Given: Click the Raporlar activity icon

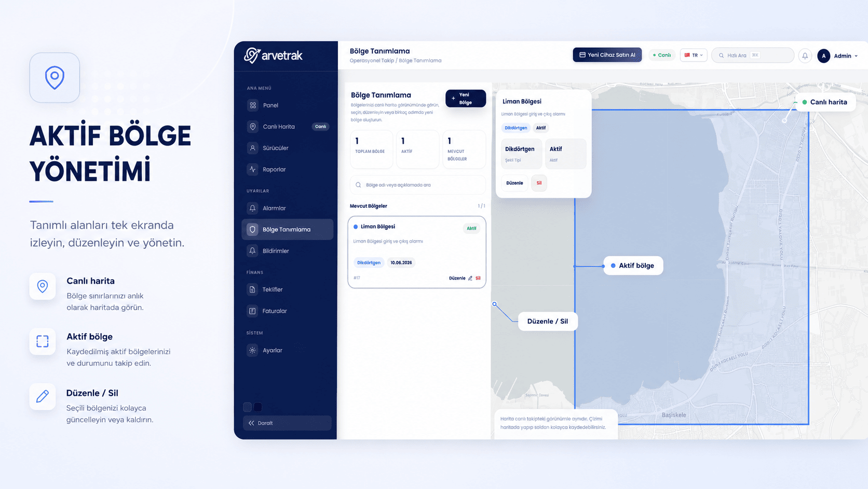Looking at the screenshot, I should (253, 169).
